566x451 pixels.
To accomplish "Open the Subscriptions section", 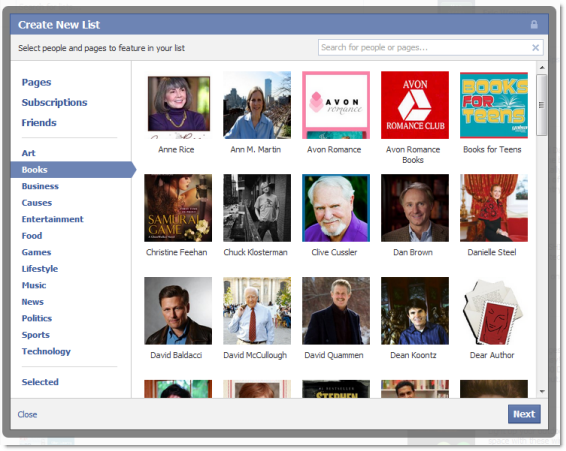I will click(x=55, y=103).
